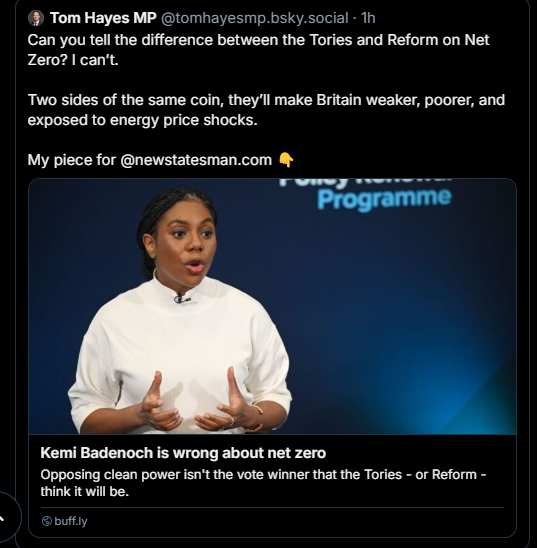Click the pointing-down hand emoji

pos(286,160)
